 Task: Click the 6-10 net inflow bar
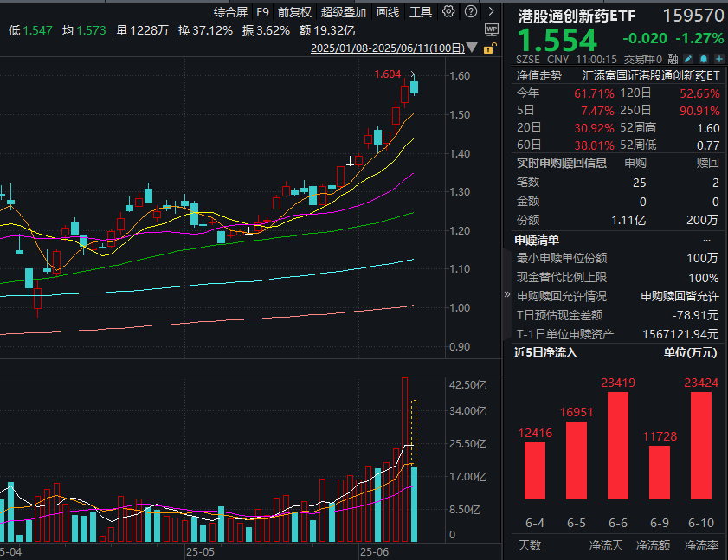[x=699, y=445]
